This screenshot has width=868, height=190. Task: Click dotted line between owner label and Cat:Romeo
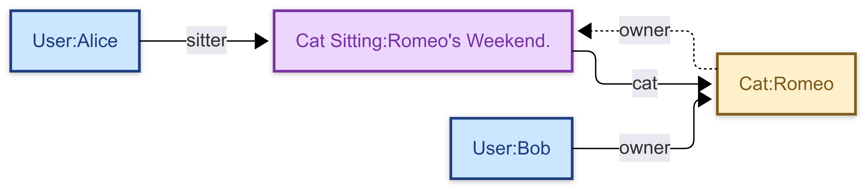coord(693,50)
